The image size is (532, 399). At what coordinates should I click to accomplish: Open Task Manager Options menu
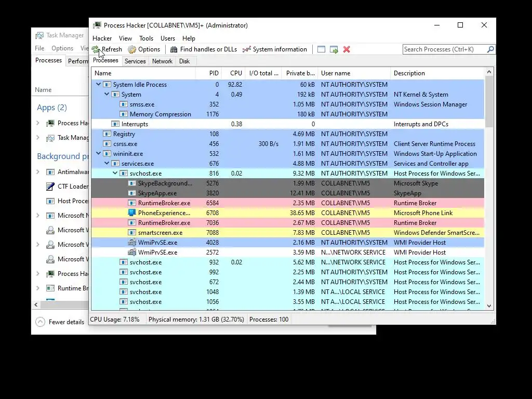point(62,48)
